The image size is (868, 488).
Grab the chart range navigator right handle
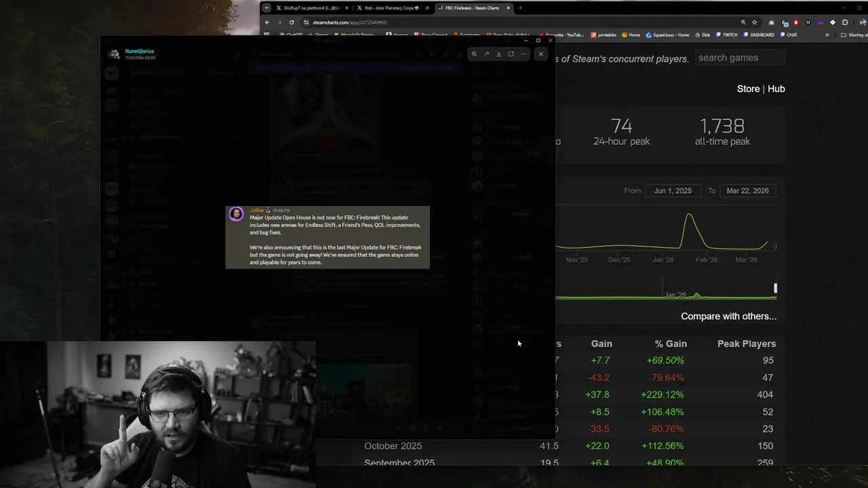[x=775, y=289]
